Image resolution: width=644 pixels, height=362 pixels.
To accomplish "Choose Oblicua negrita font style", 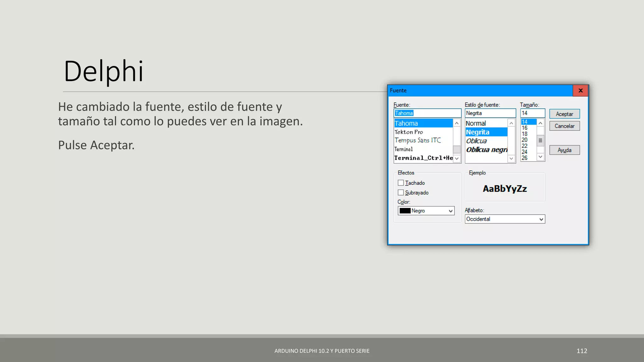I will pyautogui.click(x=486, y=150).
